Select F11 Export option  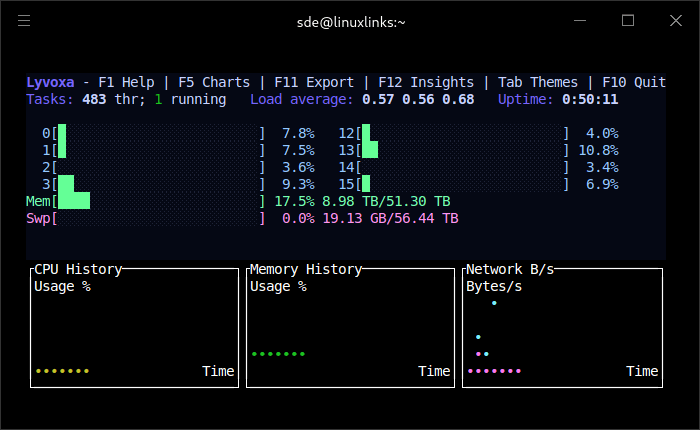coord(311,82)
